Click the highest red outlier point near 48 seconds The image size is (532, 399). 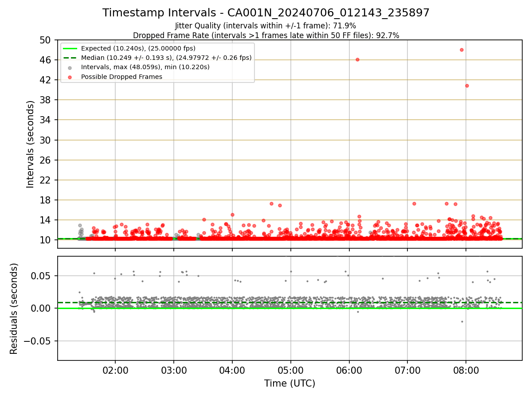462,50
